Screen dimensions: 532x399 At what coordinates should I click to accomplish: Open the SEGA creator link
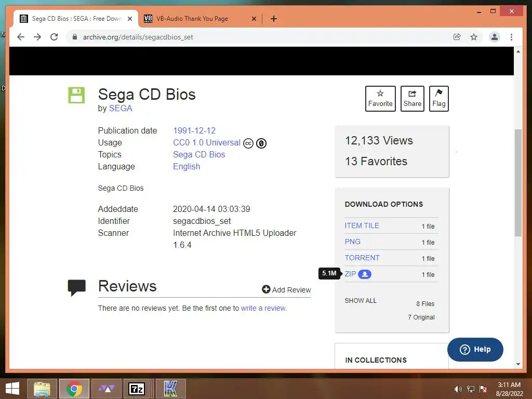(x=121, y=108)
